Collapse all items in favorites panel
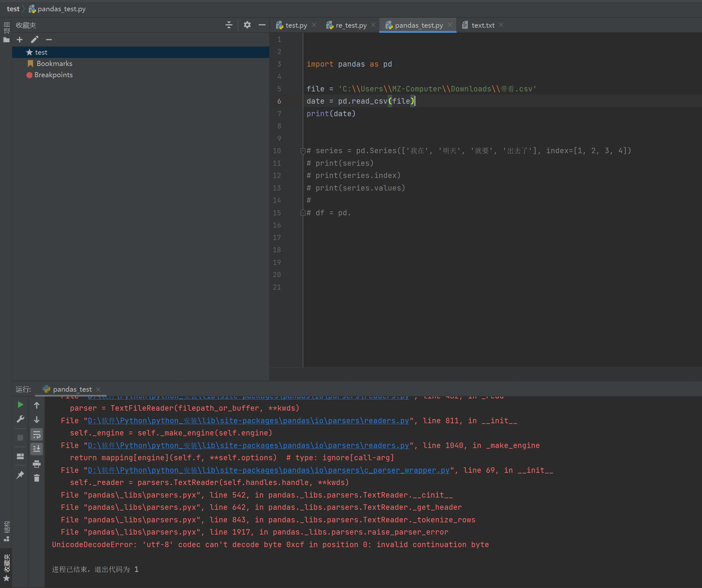702x588 pixels. coord(229,25)
